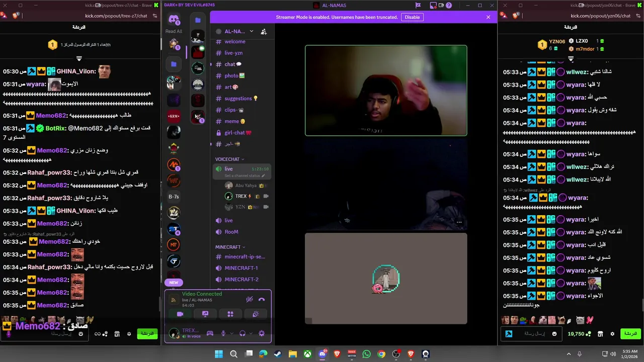Toggle noise suppression in Discord voice panel
Viewport: 644px width, 362px height.
click(x=249, y=299)
